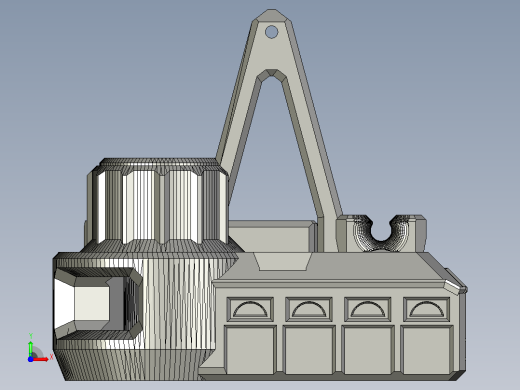Select the blue origin ball of triad
Viewport: 520px width, 390px height.
[x=30, y=359]
